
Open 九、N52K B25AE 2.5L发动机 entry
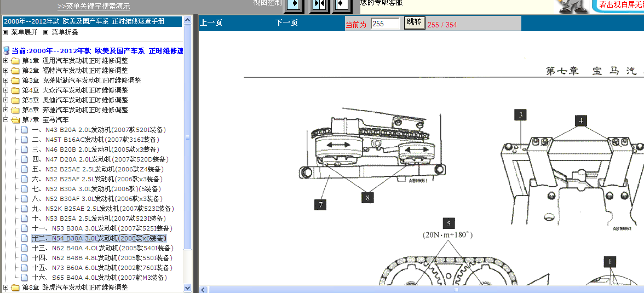[103, 209]
